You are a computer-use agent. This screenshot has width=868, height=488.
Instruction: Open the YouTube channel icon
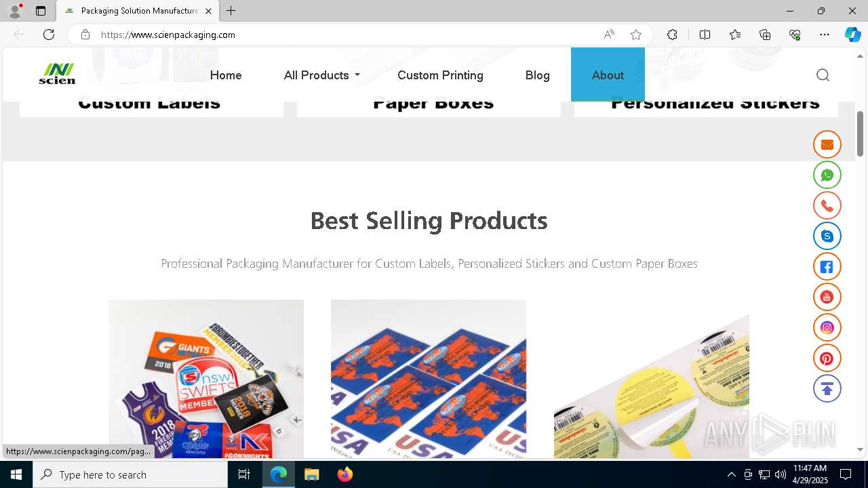point(827,297)
